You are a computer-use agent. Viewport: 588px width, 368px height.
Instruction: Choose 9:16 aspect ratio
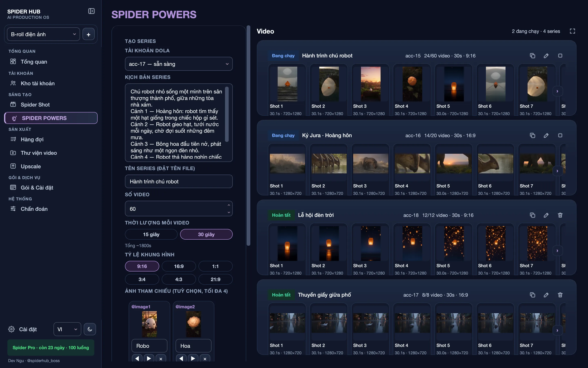click(x=142, y=266)
